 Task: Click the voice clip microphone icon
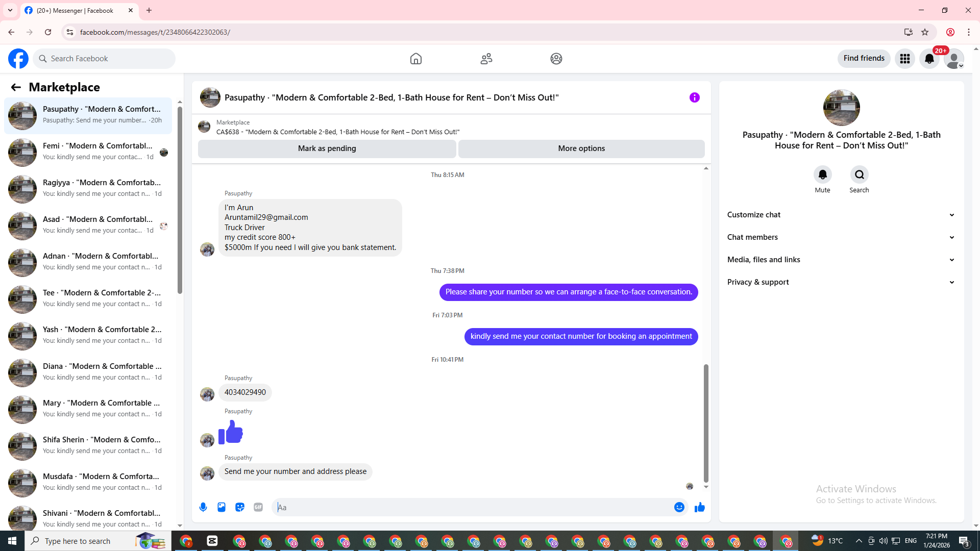click(x=203, y=507)
